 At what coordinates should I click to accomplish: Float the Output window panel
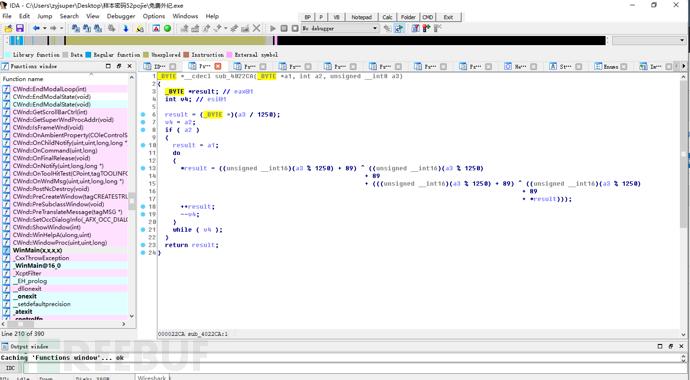(660, 346)
